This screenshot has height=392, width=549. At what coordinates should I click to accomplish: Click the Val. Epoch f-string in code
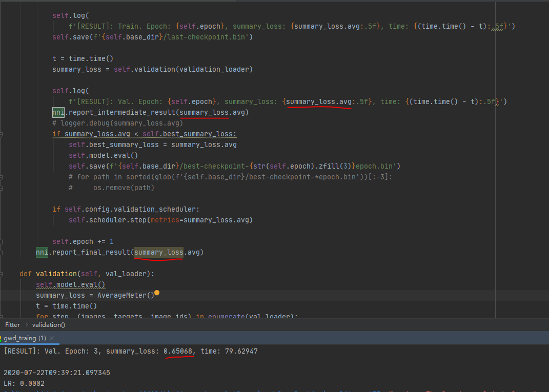[x=288, y=102]
